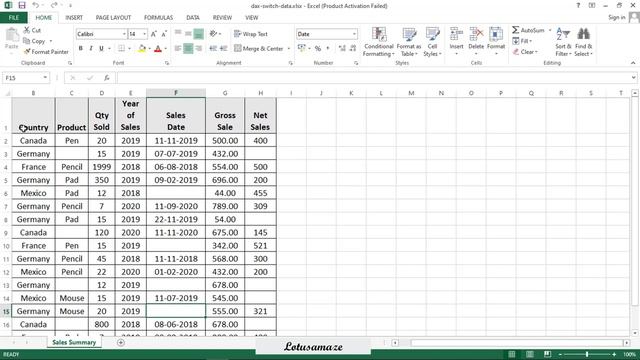This screenshot has height=360, width=640.
Task: Switch to DATA tab
Action: (193, 18)
